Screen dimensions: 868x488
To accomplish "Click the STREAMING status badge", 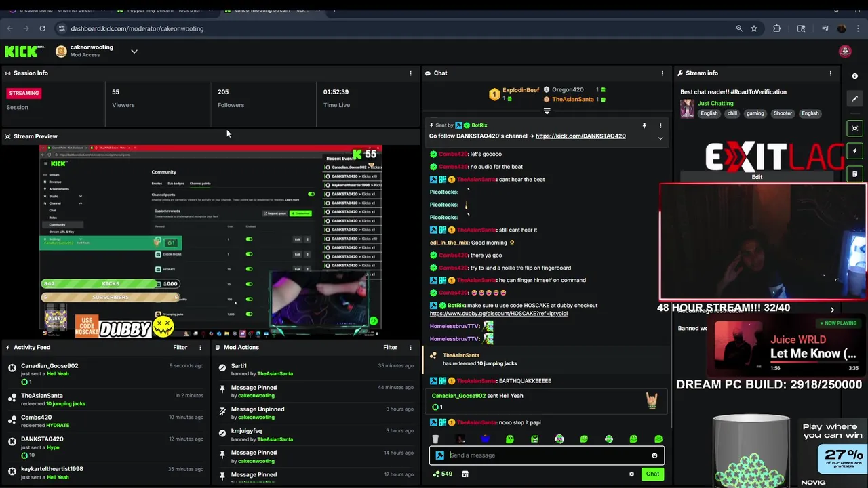I will pos(24,94).
